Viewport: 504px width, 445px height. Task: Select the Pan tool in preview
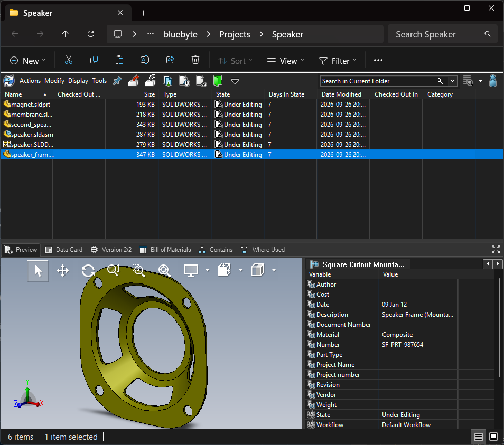coord(63,271)
